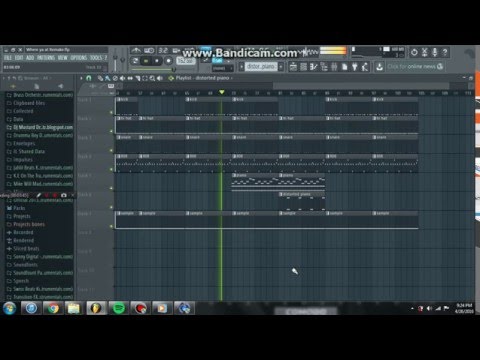480x360 pixels.
Task: Click previous-pattern arrow beside distor_piano
Action: (241, 67)
